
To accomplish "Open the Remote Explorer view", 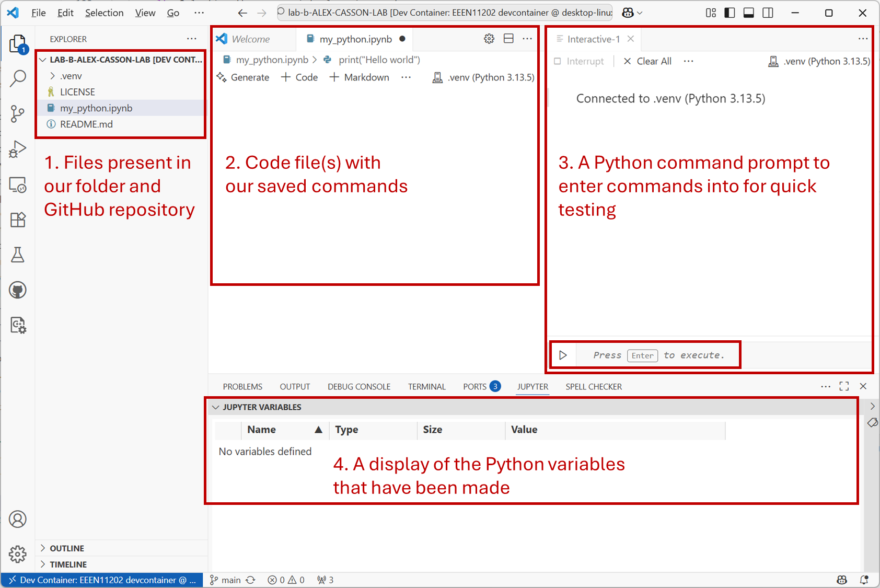I will pyautogui.click(x=18, y=185).
